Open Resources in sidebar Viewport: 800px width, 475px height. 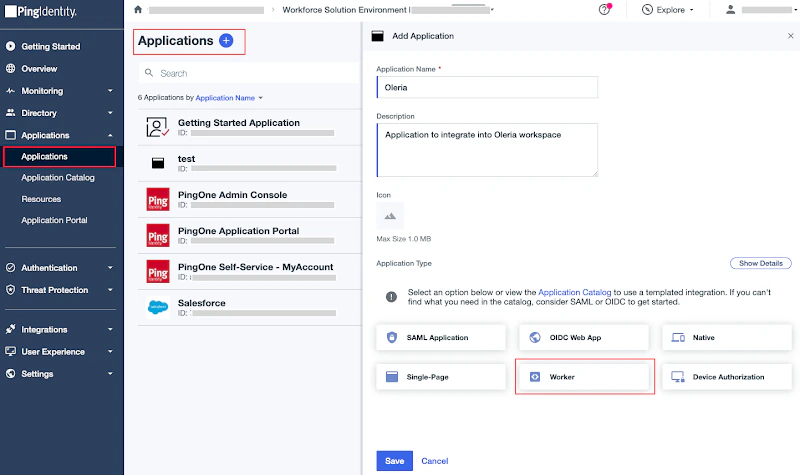pyautogui.click(x=41, y=199)
